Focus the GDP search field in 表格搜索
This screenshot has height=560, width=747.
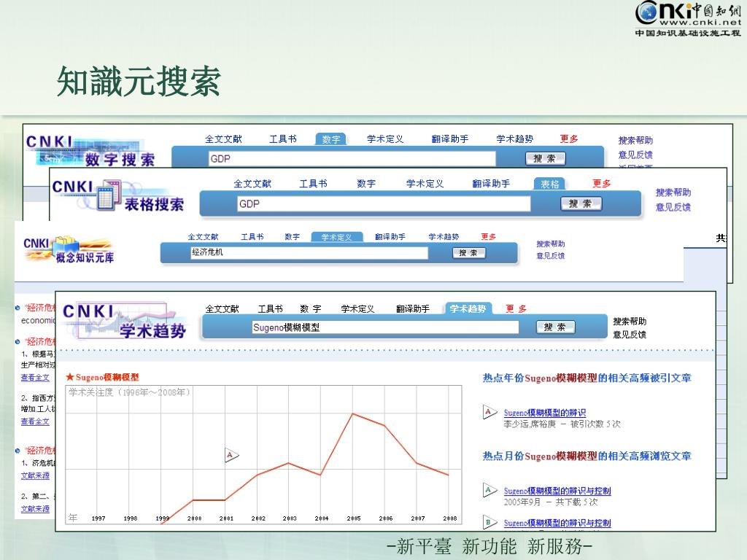pos(384,204)
